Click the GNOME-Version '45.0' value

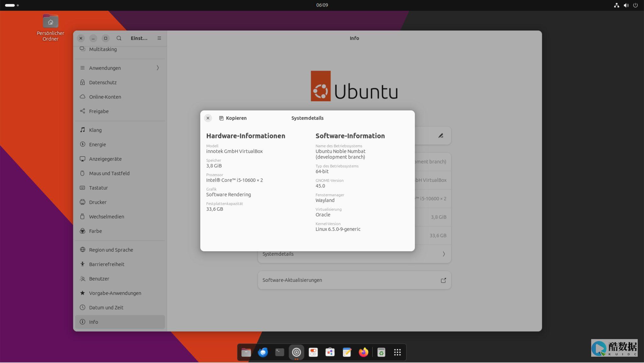coord(320,186)
